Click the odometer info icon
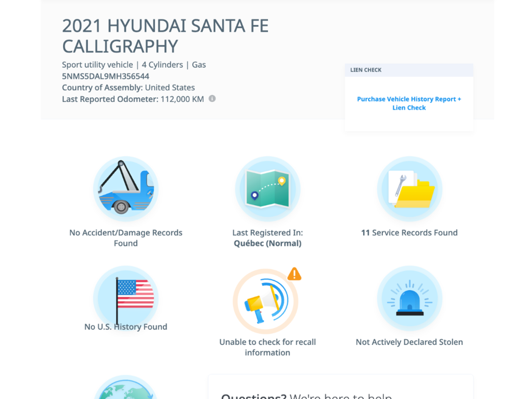 pyautogui.click(x=212, y=99)
